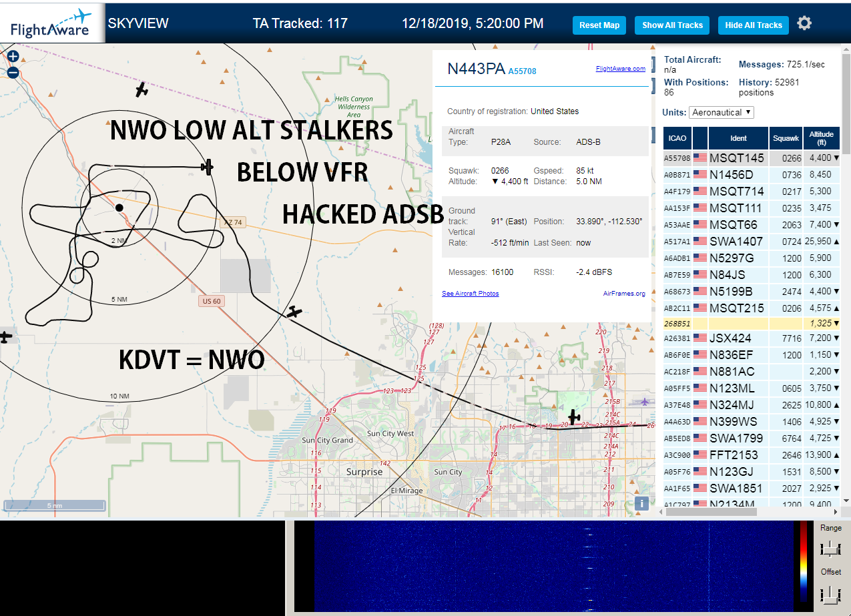
Task: Zoom in the map with plus
Action: pos(13,56)
